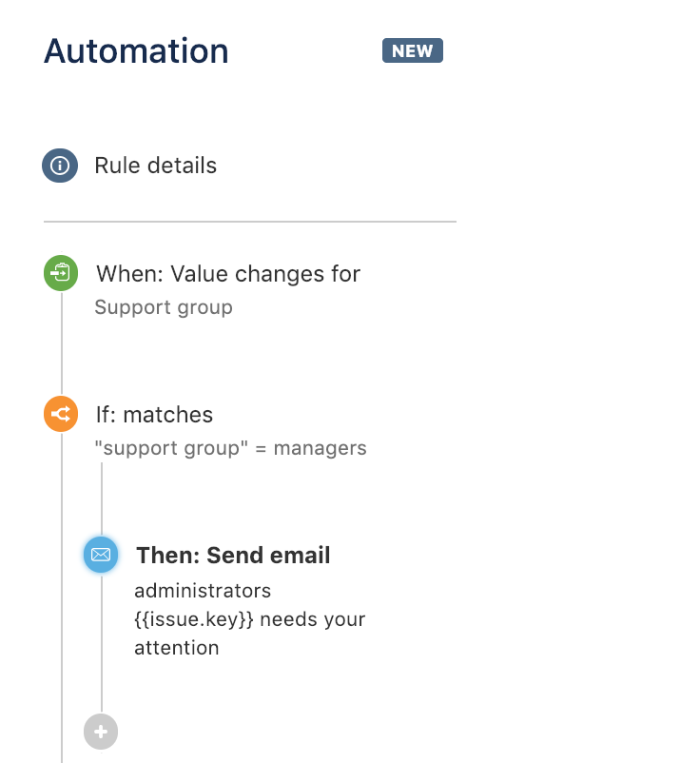Click the NEW badge next to Automation
700x763 pixels.
click(x=412, y=50)
